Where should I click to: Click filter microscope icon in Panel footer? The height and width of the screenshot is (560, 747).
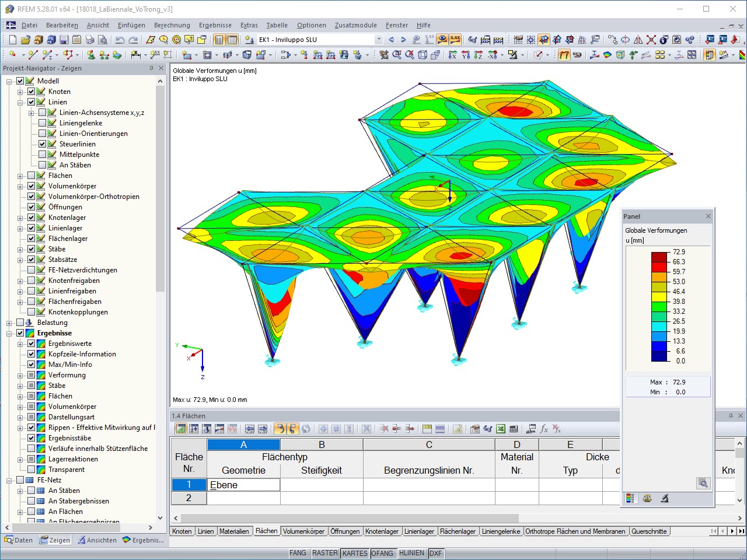(x=664, y=498)
